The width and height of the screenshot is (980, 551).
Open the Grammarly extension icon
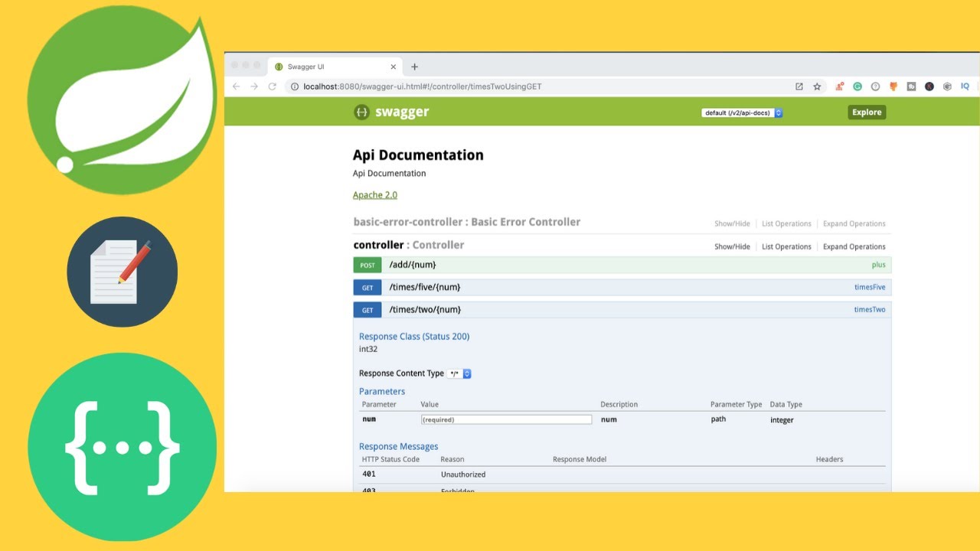[857, 86]
